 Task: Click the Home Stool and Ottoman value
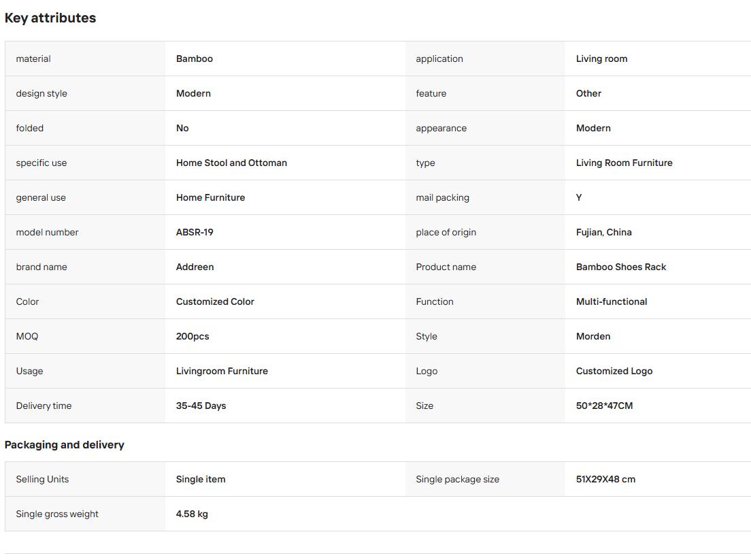click(x=231, y=163)
